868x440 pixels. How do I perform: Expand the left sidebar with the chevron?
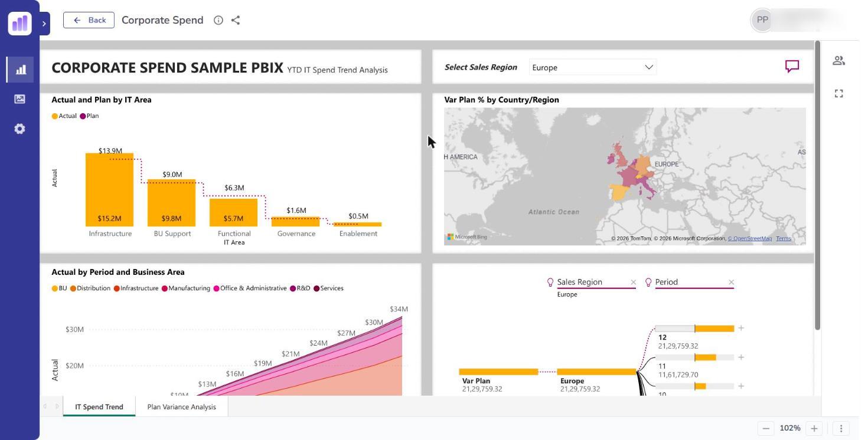pos(44,24)
